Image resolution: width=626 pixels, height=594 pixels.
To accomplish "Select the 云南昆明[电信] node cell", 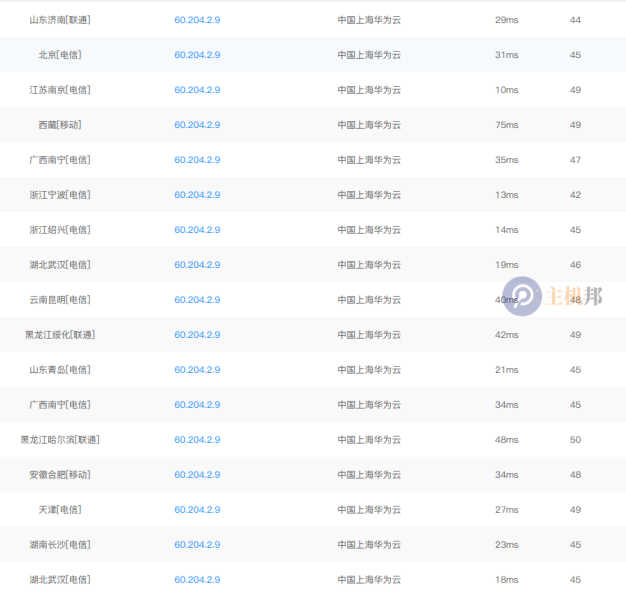I will click(x=60, y=300).
